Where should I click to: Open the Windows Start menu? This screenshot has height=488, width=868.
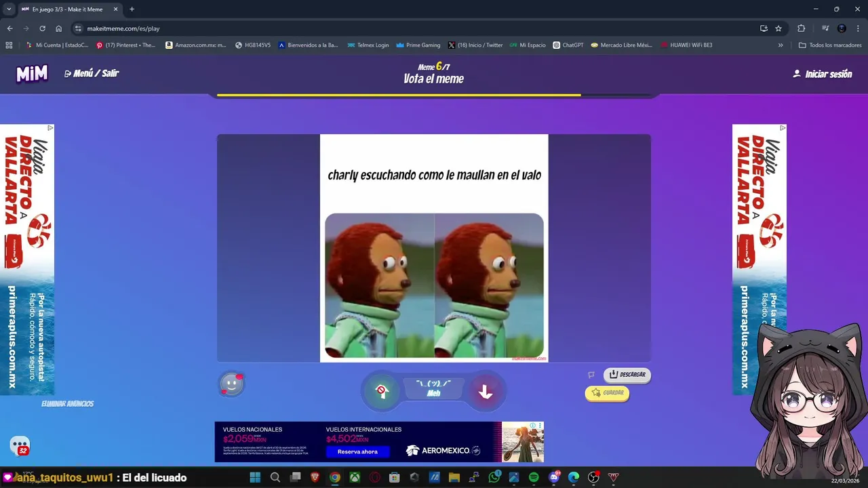255,477
